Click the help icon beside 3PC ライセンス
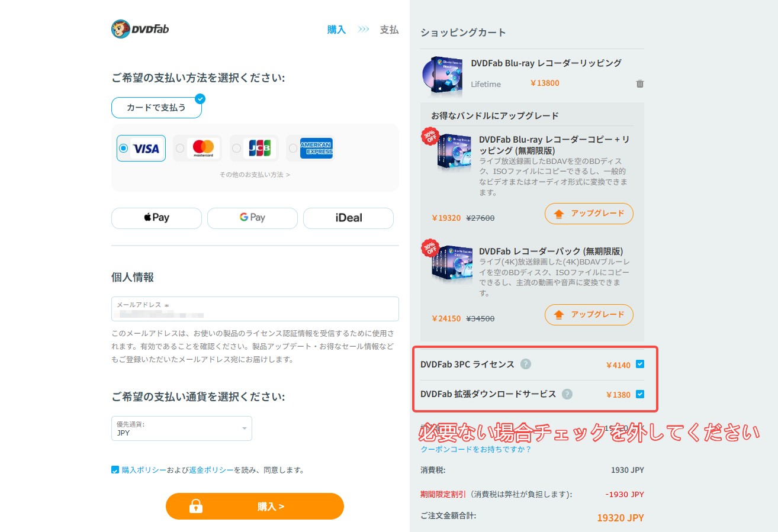This screenshot has height=532, width=778. [x=525, y=364]
